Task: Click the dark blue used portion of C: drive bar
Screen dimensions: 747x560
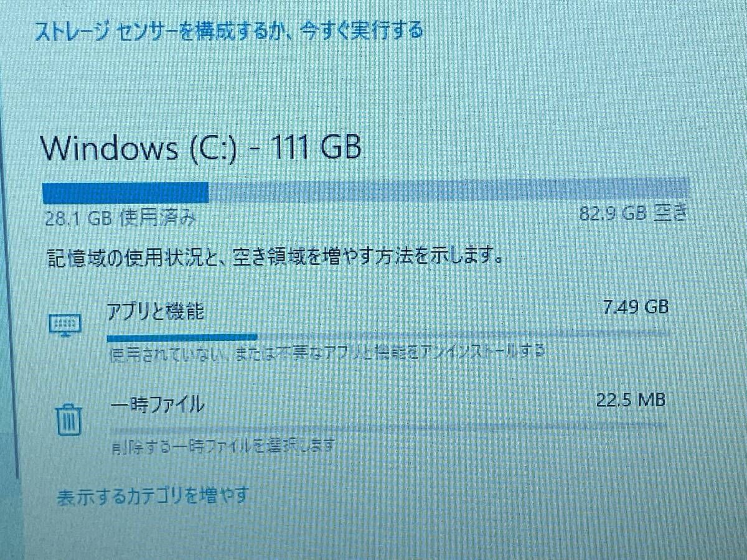Action: (x=125, y=192)
